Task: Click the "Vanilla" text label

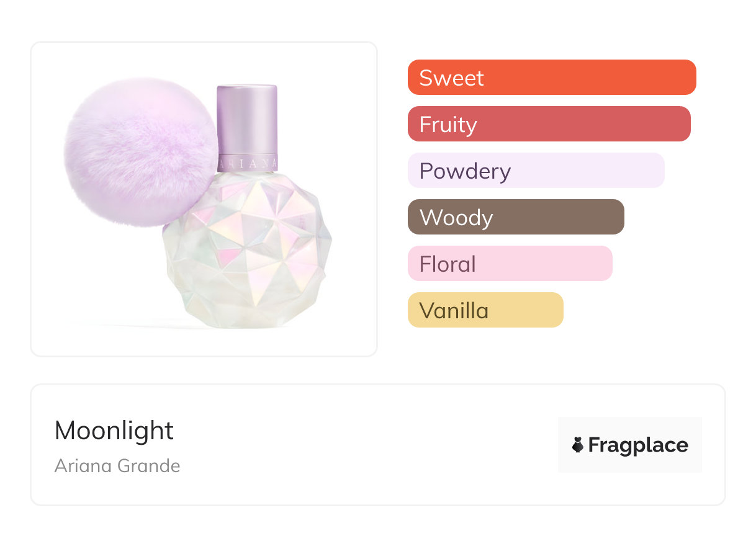Action: [454, 311]
